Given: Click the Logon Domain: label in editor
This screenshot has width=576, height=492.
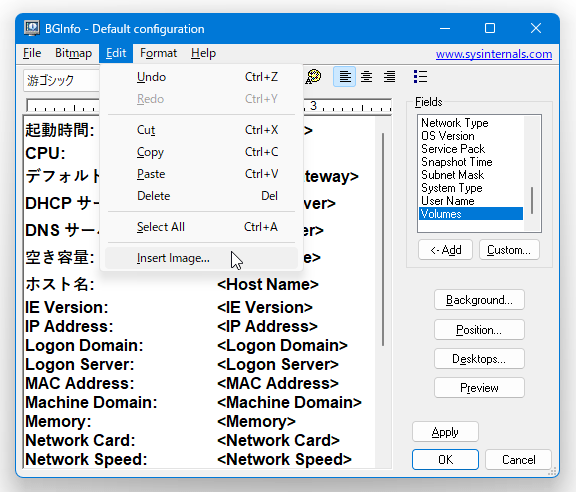Looking at the screenshot, I should [84, 345].
